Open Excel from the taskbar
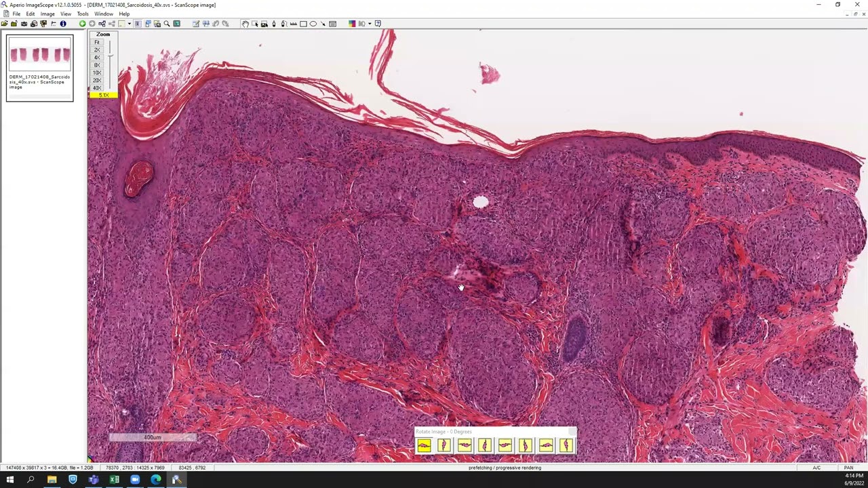 [114, 480]
